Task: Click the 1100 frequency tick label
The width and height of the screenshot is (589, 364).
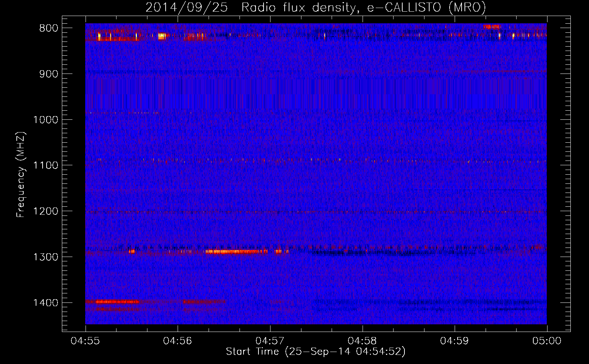Action: click(46, 166)
